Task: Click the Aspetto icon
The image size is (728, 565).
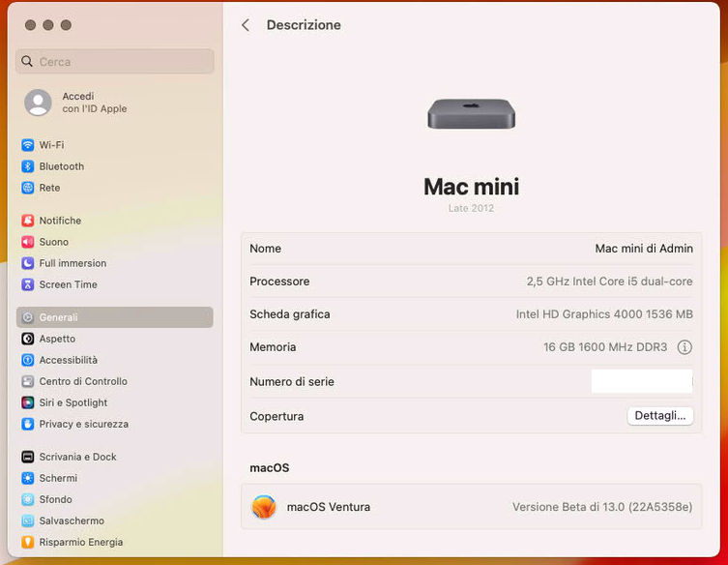Action: pyautogui.click(x=28, y=339)
